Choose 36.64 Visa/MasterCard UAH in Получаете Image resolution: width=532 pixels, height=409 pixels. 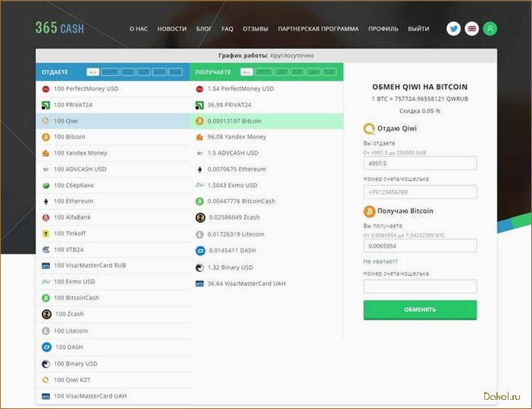266,283
